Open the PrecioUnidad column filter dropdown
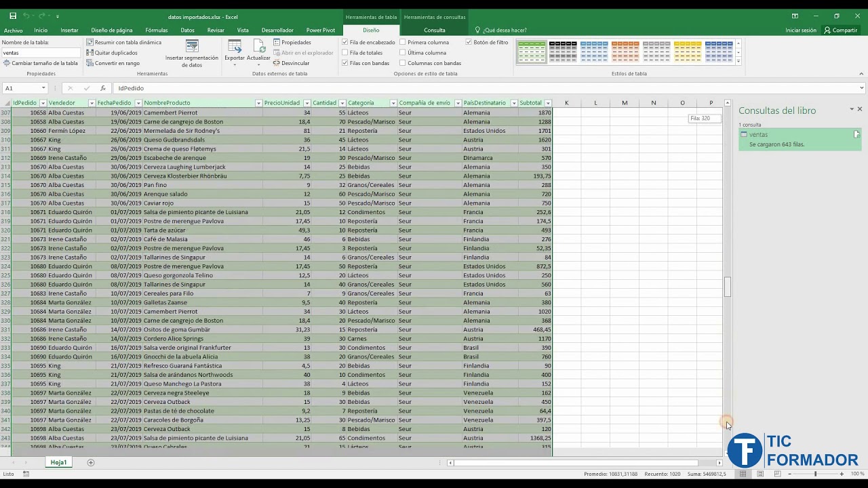Screen dimensions: 868x488 (x=307, y=103)
